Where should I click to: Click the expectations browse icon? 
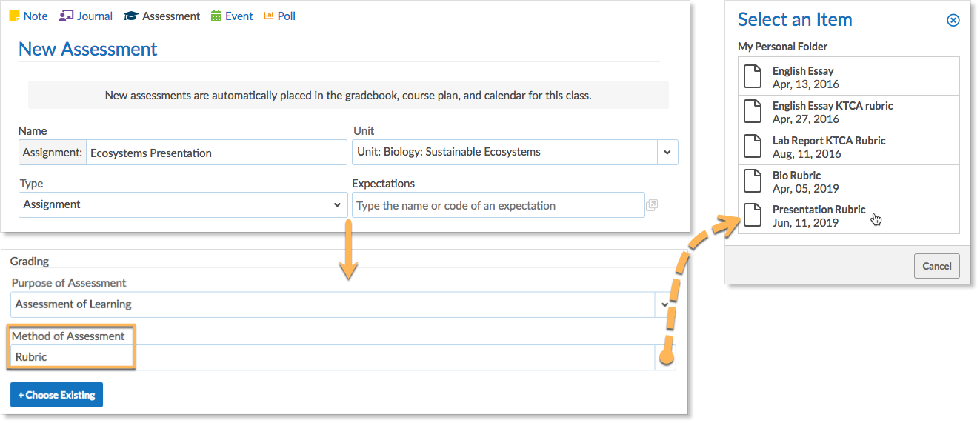652,205
